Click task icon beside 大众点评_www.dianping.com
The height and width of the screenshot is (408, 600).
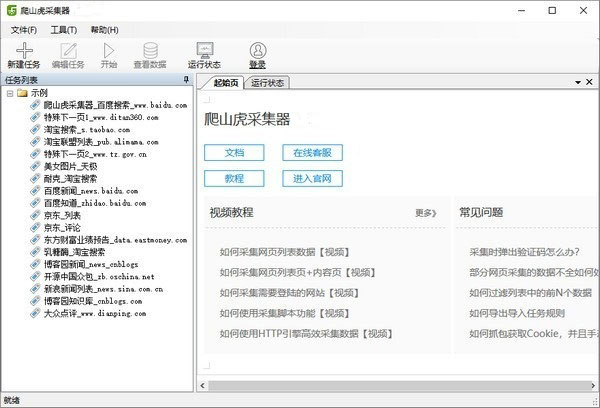[x=35, y=313]
